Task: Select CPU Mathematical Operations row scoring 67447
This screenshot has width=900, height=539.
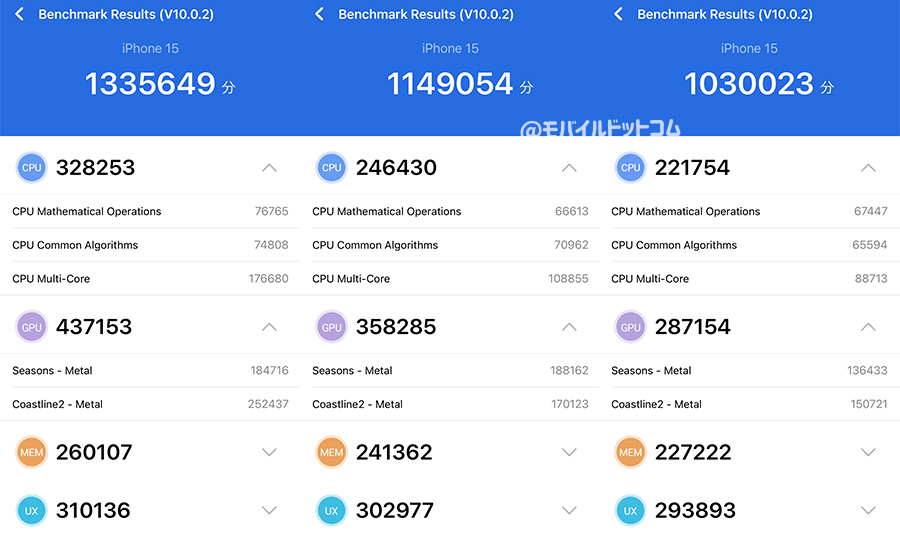Action: point(750,211)
